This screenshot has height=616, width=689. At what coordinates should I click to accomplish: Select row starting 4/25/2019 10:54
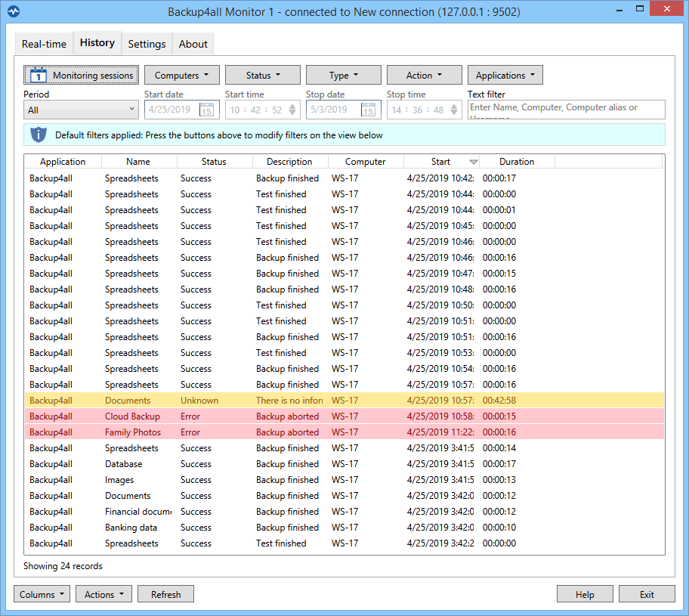point(344,368)
